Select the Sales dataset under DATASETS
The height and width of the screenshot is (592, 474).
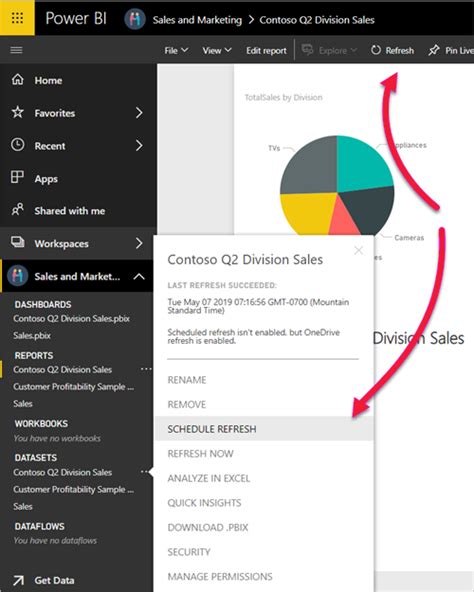coord(23,506)
